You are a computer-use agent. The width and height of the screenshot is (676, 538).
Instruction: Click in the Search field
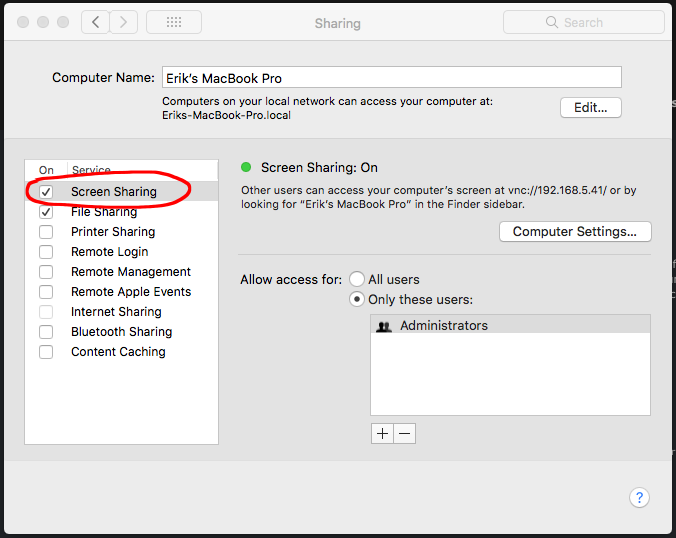coord(584,22)
